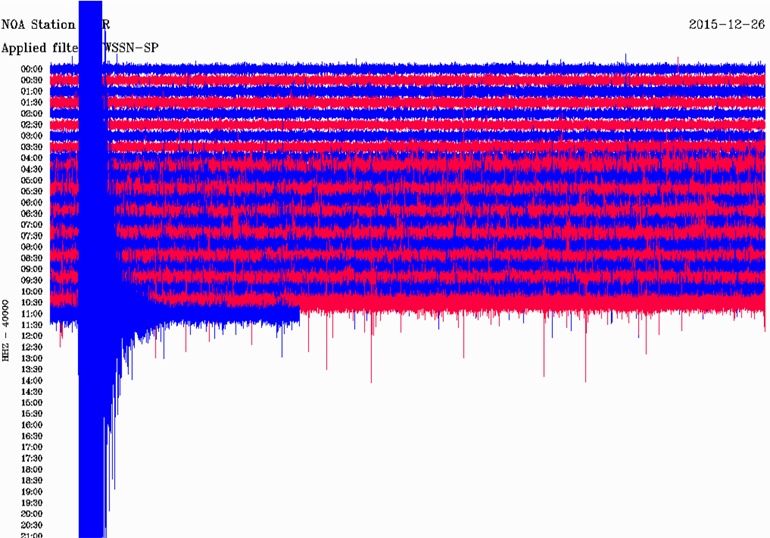Select the 07:30 time row label
770x538 pixels.
click(31, 236)
